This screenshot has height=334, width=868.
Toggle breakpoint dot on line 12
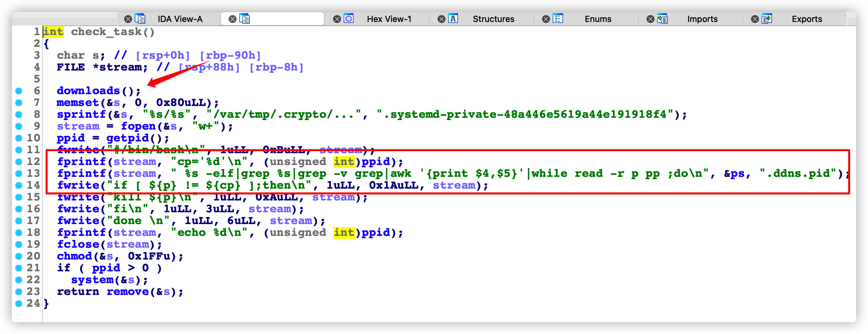(x=19, y=162)
